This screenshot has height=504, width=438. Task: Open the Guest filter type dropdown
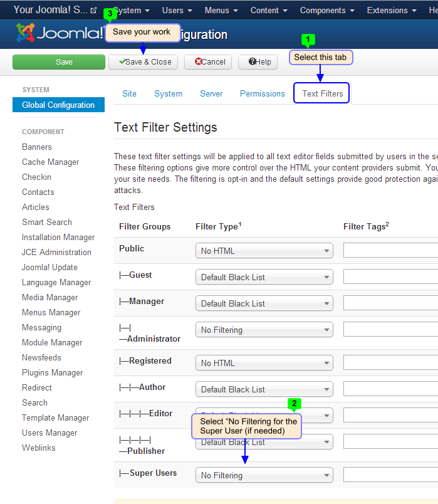click(x=264, y=277)
